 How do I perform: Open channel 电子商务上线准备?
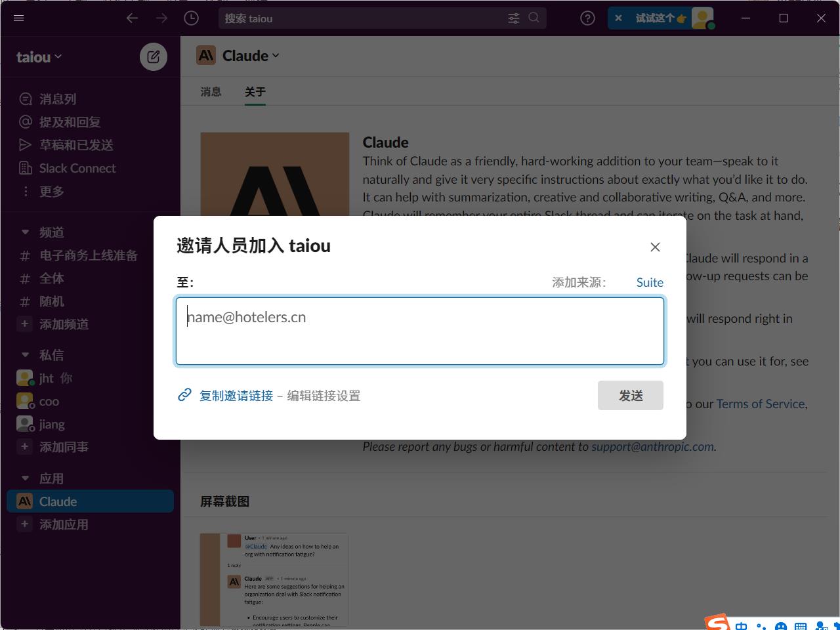tap(90, 255)
